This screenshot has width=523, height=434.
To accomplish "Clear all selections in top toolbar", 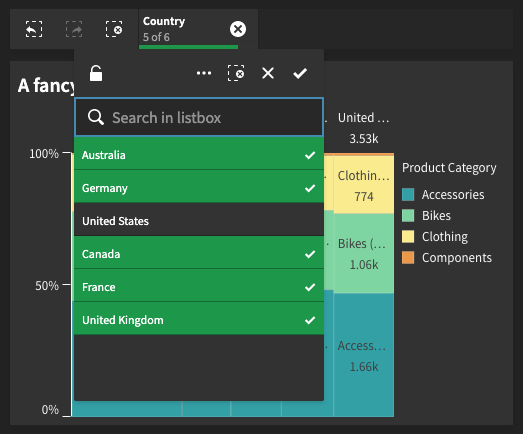I will (x=114, y=29).
